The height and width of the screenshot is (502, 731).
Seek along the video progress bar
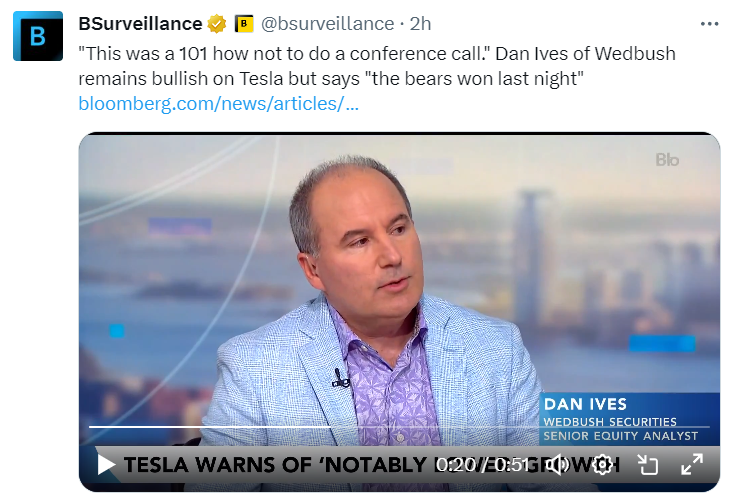pyautogui.click(x=300, y=427)
